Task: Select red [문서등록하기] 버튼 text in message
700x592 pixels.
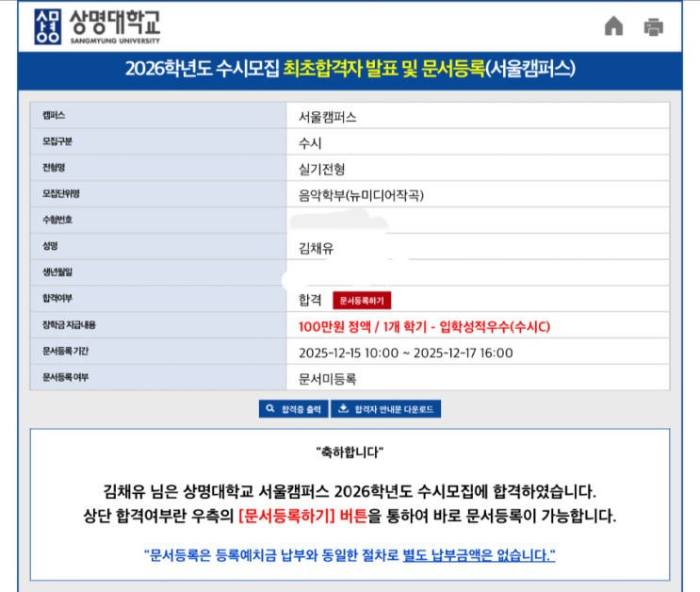Action: [x=303, y=516]
